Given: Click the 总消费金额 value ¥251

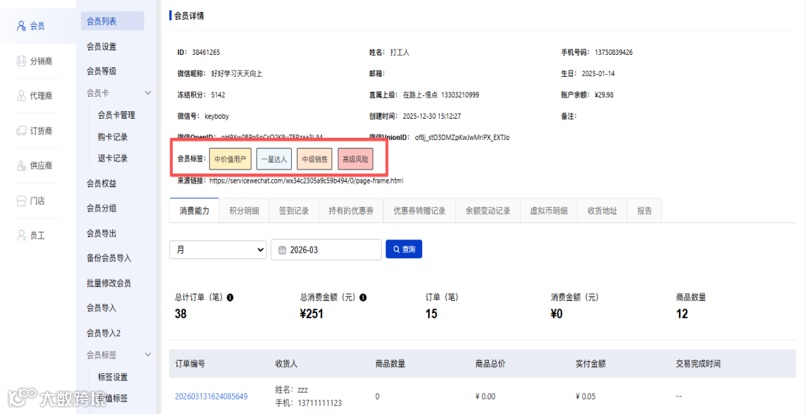Looking at the screenshot, I should pos(312,314).
